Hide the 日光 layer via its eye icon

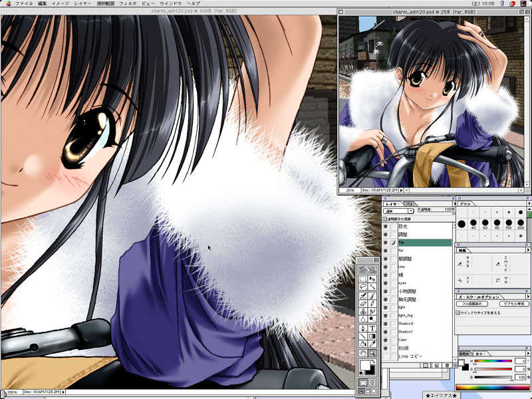(x=386, y=226)
